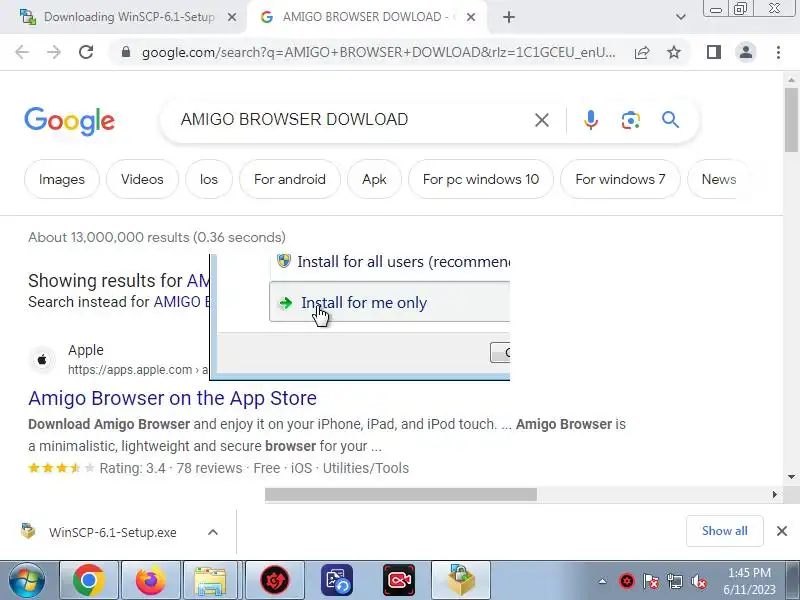
Task: Open the Chrome profile avatar
Action: (746, 52)
